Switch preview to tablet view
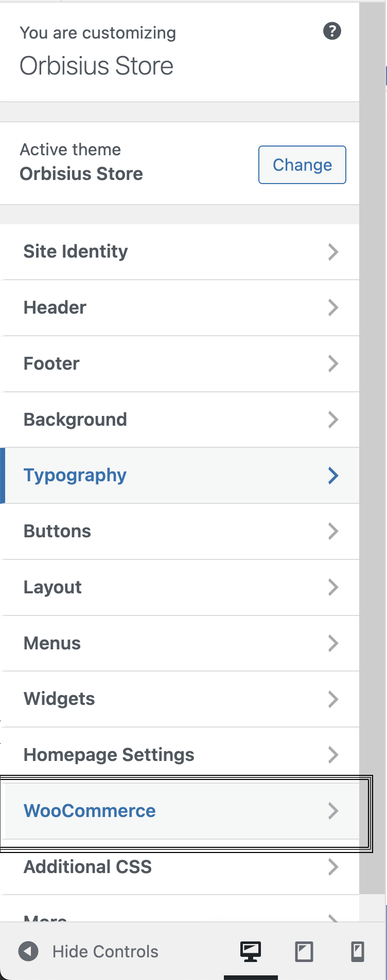Viewport: 387px width, 980px height. click(x=304, y=951)
